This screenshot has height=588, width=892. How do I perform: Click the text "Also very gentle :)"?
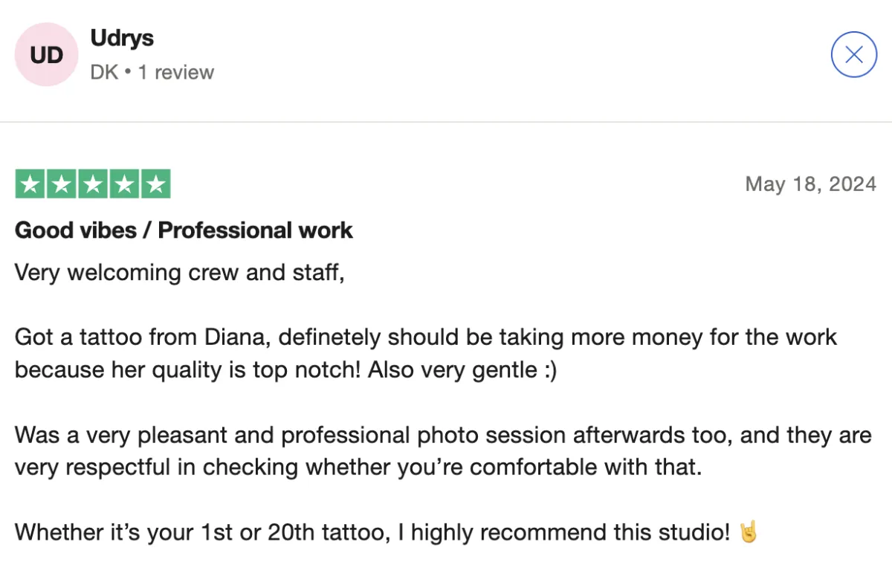[462, 369]
